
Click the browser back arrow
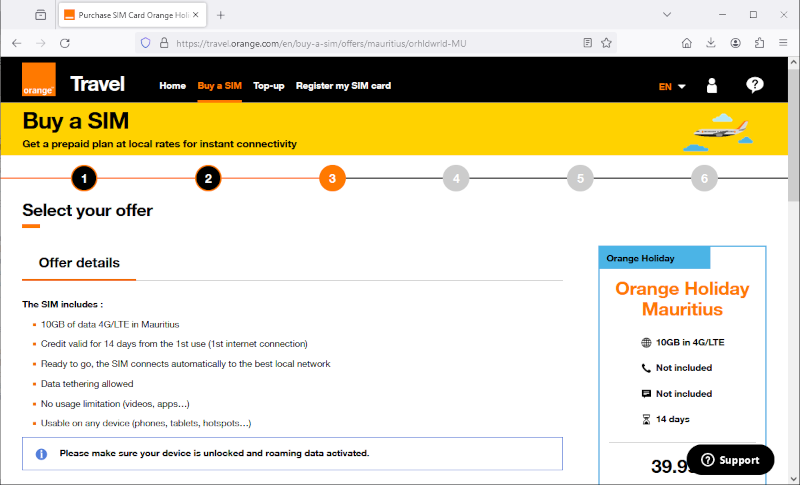click(x=17, y=43)
